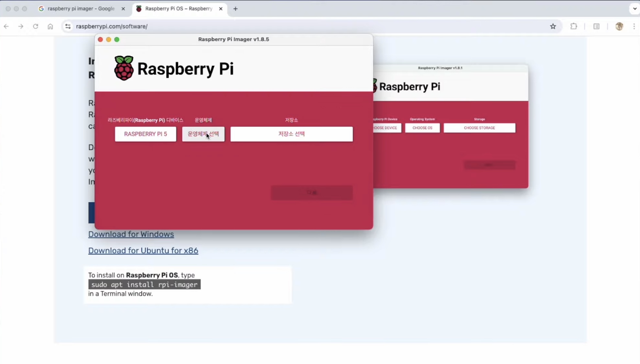The width and height of the screenshot is (640, 364).
Task: Expand the tab search chevron
Action: coord(634,9)
